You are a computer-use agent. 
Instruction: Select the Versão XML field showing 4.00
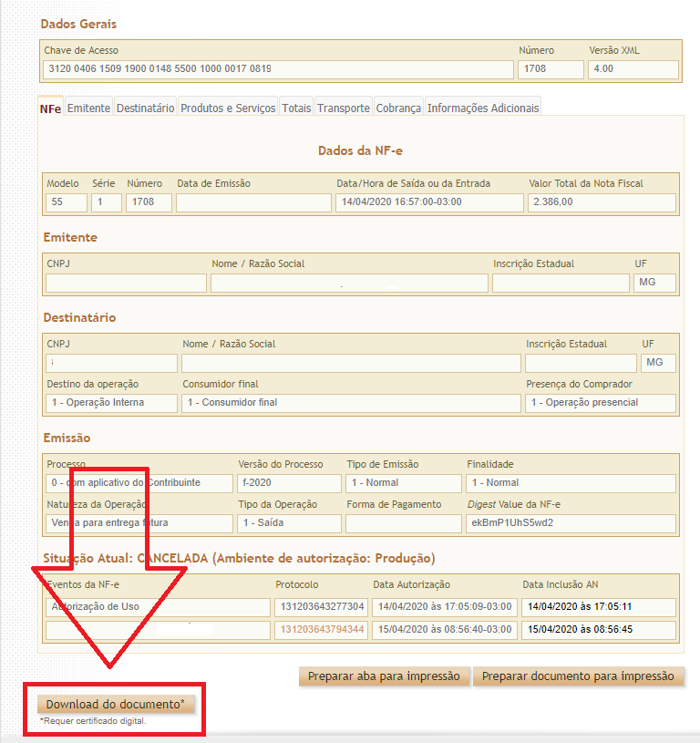tap(633, 69)
